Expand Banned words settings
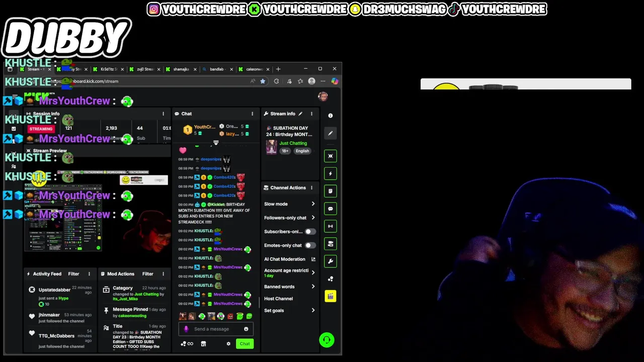Screen dimensions: 644x362 coord(313,287)
